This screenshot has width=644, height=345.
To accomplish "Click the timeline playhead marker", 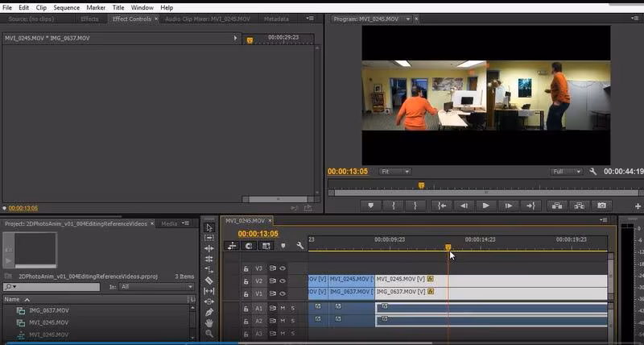I will [448, 247].
